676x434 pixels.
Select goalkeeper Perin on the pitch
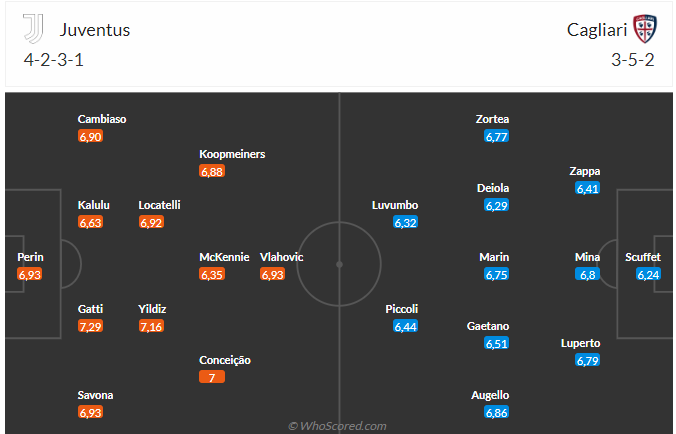tap(30, 257)
